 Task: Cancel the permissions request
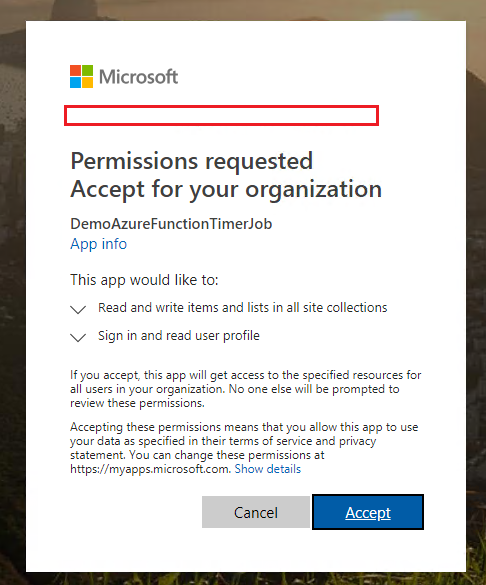tap(256, 512)
